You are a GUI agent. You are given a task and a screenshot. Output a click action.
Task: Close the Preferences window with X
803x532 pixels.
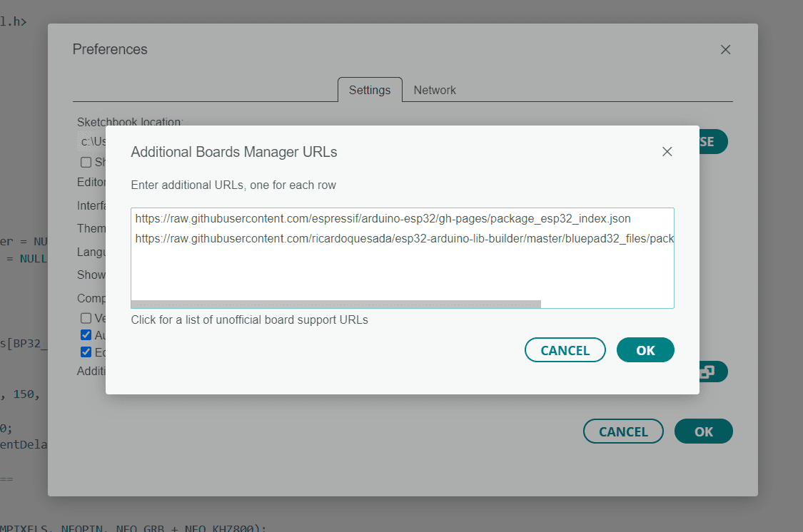pos(725,49)
